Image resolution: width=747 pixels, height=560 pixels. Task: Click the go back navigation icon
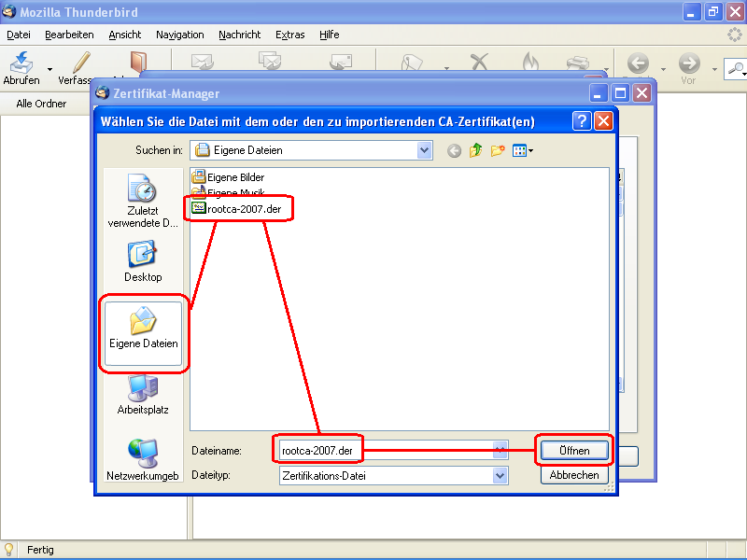(x=454, y=150)
